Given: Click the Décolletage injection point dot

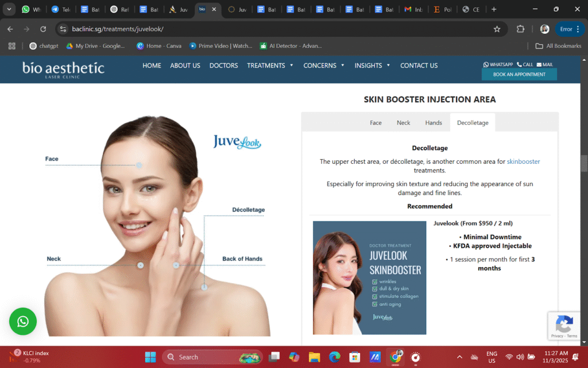Looking at the screenshot, I should 204,287.
